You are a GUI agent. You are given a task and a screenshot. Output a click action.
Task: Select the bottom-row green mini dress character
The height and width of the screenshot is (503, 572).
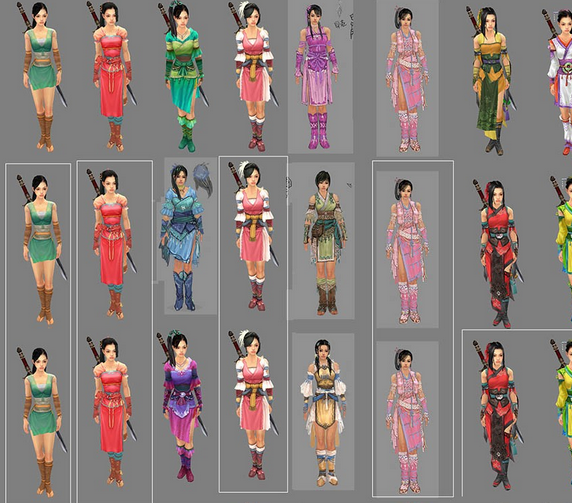coord(42,422)
